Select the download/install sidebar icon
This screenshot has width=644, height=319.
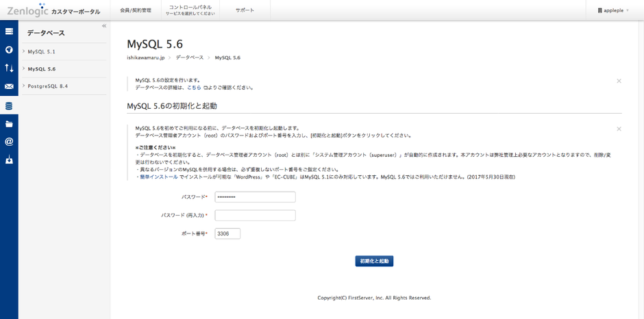[x=9, y=161]
